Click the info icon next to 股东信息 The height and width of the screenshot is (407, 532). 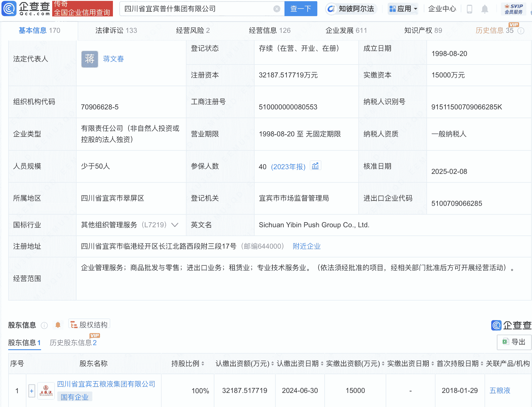[44, 325]
